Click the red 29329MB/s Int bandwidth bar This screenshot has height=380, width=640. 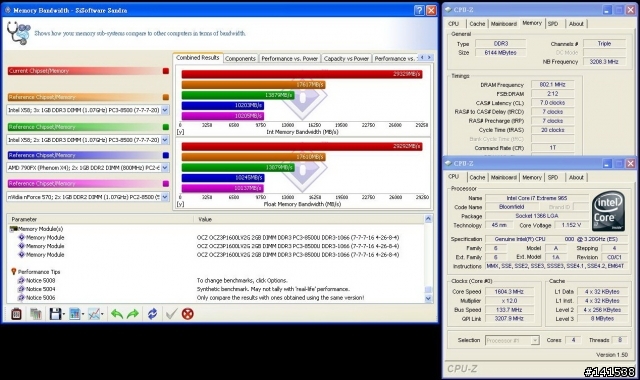coord(302,74)
